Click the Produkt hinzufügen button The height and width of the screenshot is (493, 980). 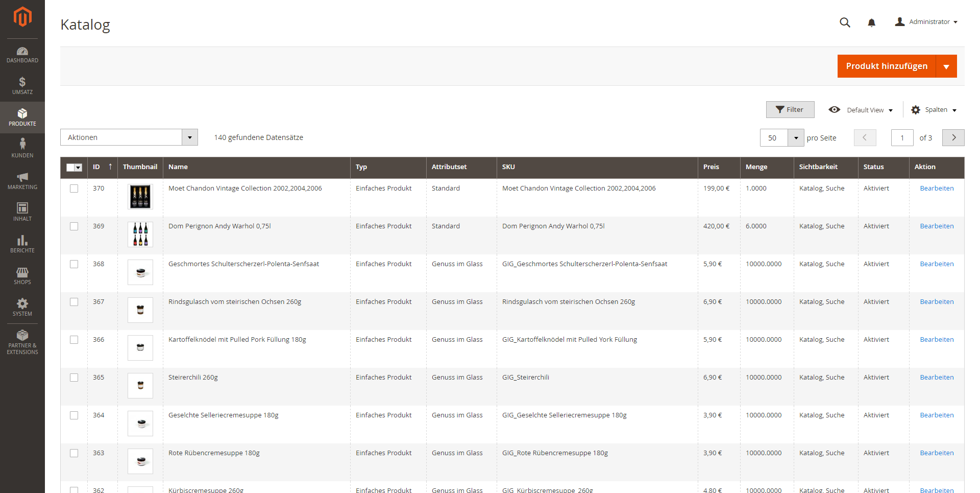(886, 66)
